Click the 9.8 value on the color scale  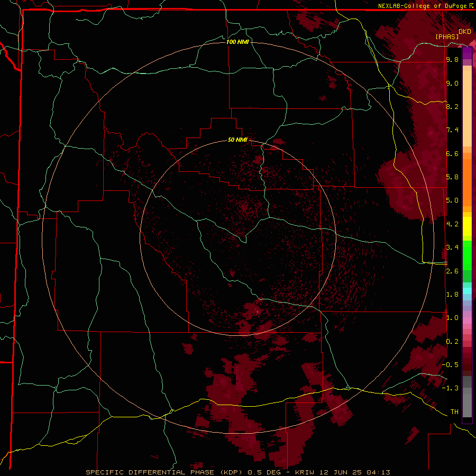point(452,60)
